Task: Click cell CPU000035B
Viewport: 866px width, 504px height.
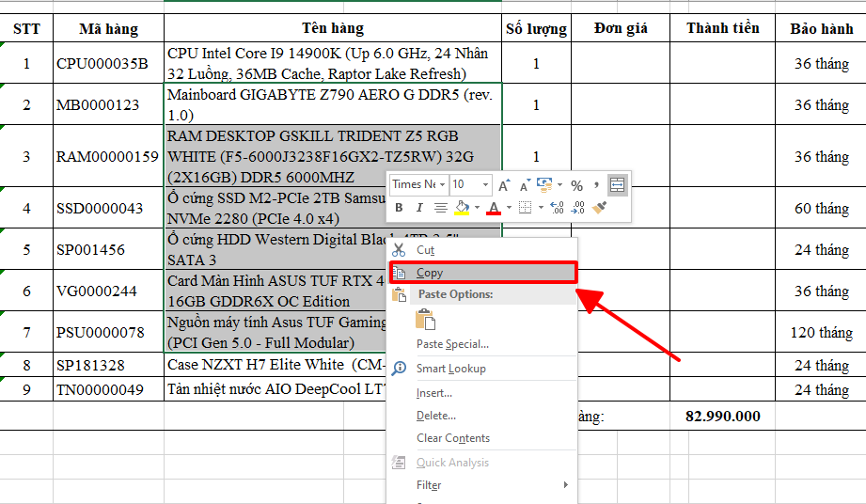Action: coord(108,64)
